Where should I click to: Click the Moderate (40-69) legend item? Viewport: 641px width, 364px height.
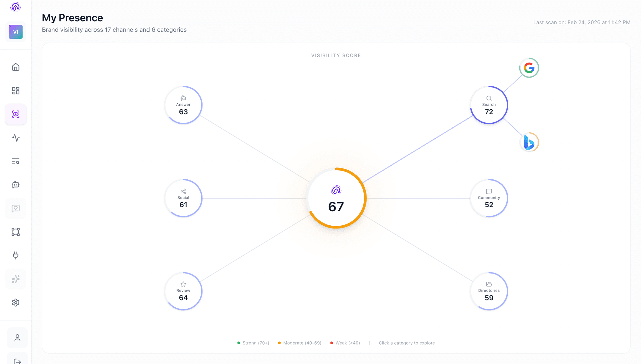coord(300,343)
